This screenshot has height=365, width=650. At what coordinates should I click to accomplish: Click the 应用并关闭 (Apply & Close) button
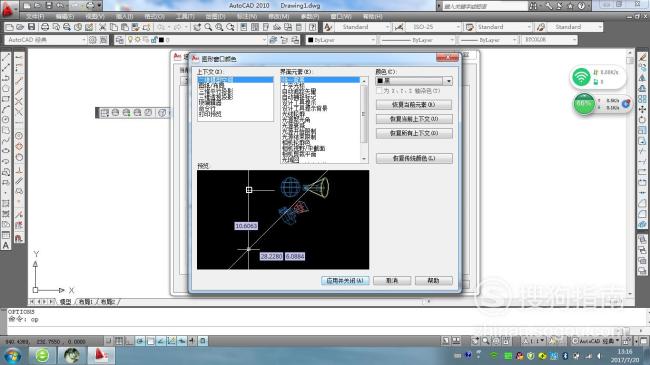tap(345, 281)
